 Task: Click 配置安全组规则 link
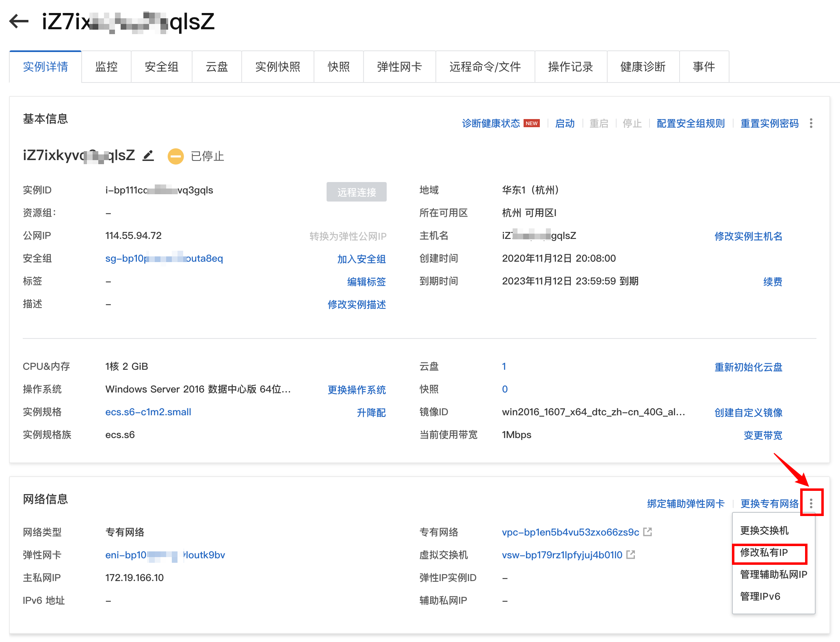(691, 124)
